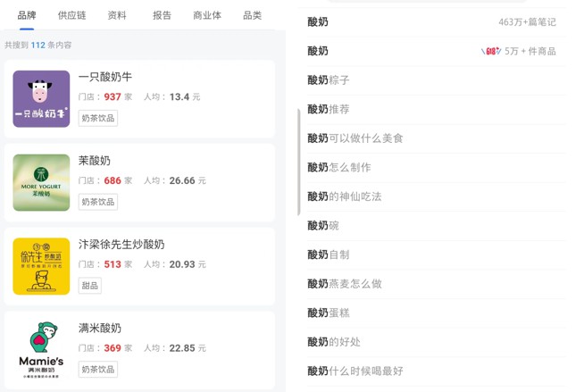Click the 奶茶饮品 tag under 茉酸奶
Screen dimensions: 584x392
coord(98,202)
